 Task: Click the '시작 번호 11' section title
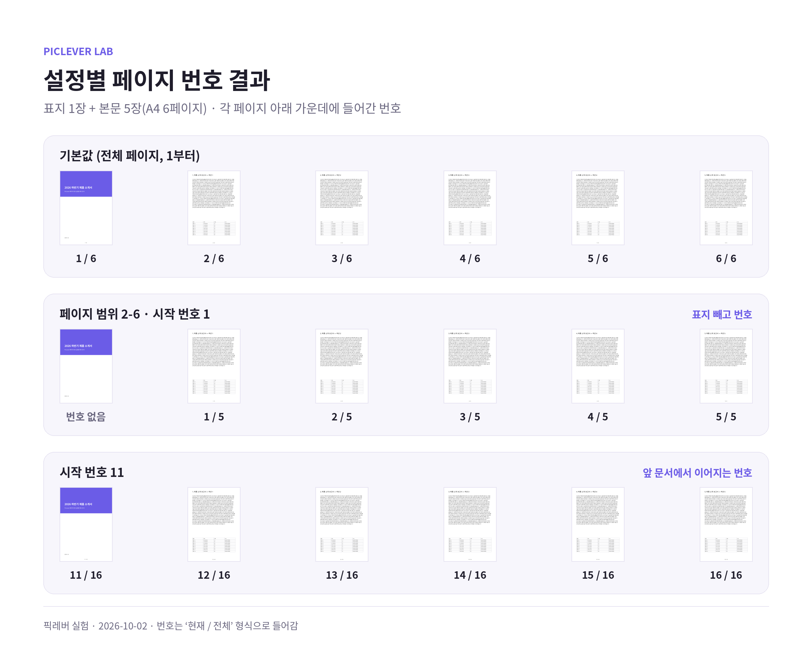click(x=92, y=472)
